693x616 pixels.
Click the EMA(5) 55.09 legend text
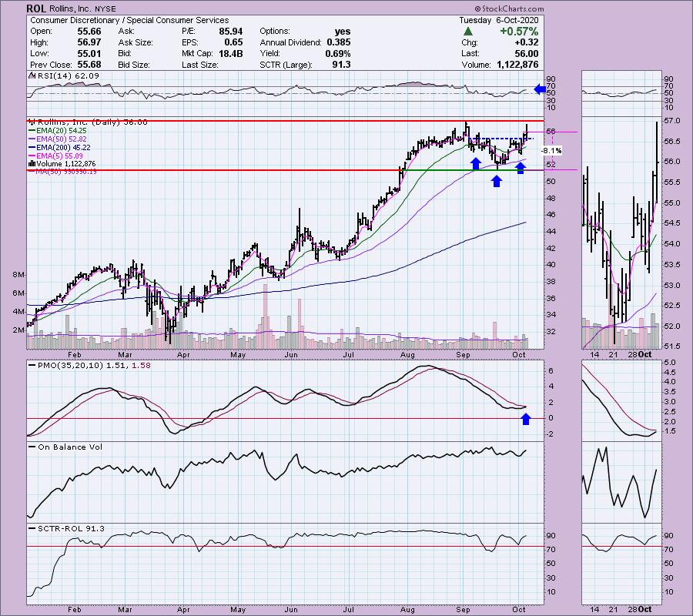coord(61,156)
